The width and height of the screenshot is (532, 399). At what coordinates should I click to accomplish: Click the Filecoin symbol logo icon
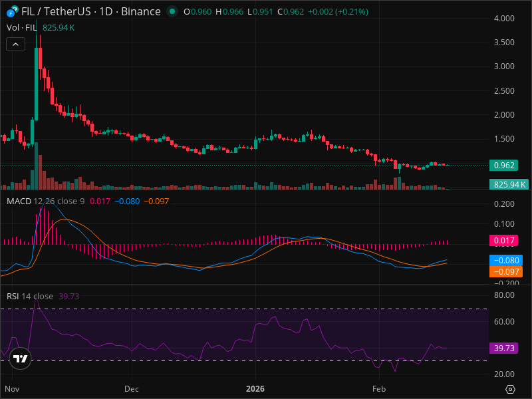[12, 12]
